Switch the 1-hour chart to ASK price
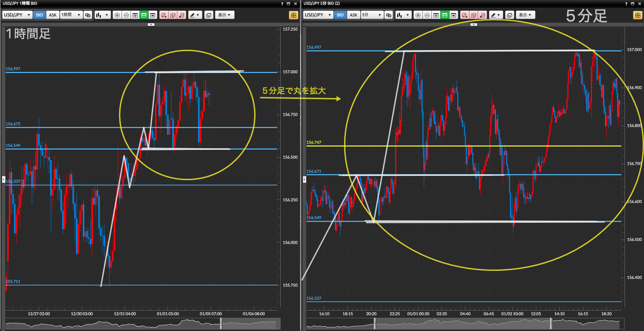The height and width of the screenshot is (331, 644). tap(53, 15)
